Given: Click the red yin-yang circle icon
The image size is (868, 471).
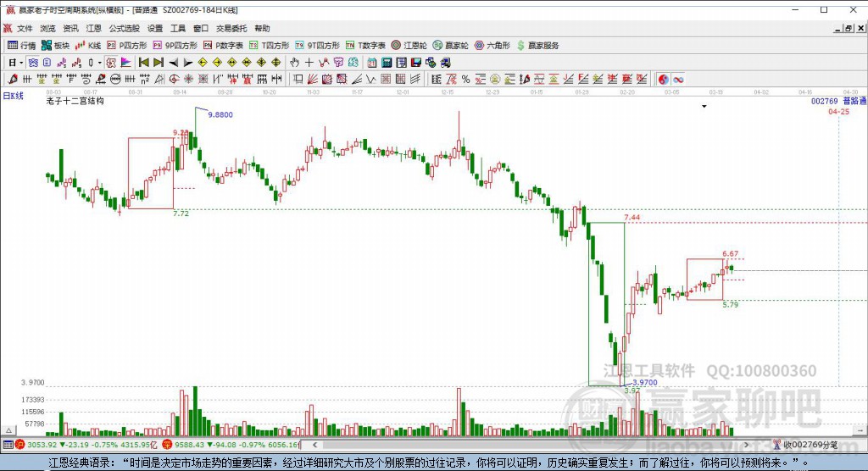Looking at the screenshot, I should tap(663, 79).
